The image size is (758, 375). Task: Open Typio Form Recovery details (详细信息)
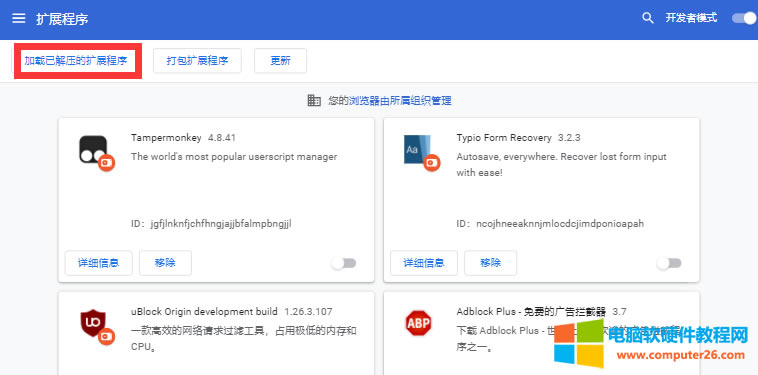point(424,263)
